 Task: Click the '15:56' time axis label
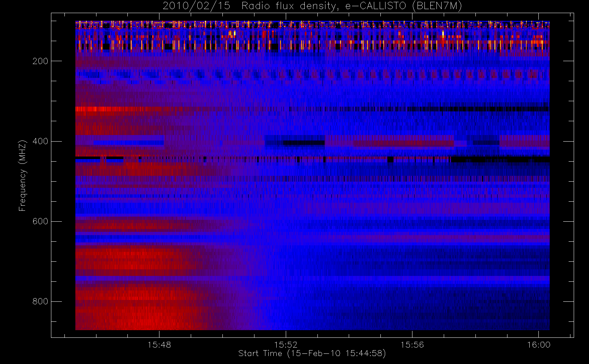pyautogui.click(x=412, y=345)
